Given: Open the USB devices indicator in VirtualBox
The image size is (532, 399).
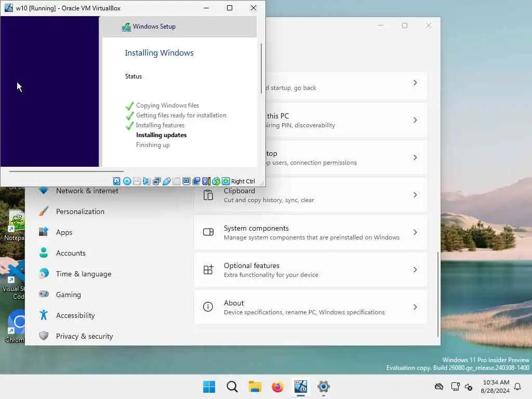Looking at the screenshot, I should pyautogui.click(x=167, y=181).
